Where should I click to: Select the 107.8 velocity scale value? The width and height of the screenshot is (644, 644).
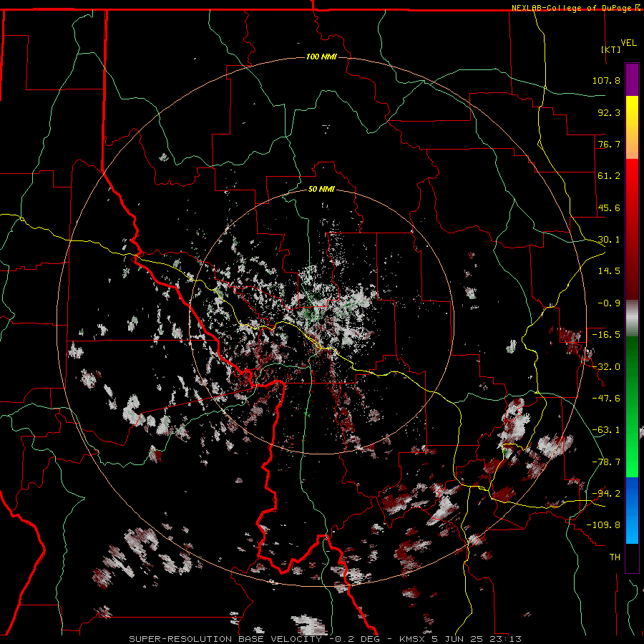[x=606, y=80]
